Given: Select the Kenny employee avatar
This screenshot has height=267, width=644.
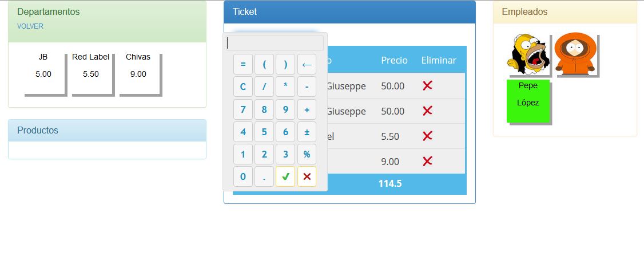Looking at the screenshot, I should pyautogui.click(x=575, y=54).
